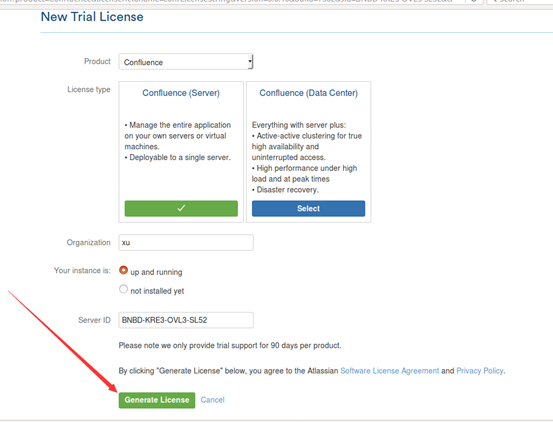Click the 'License type' label
Image resolution: width=553 pixels, height=422 pixels.
(x=89, y=90)
